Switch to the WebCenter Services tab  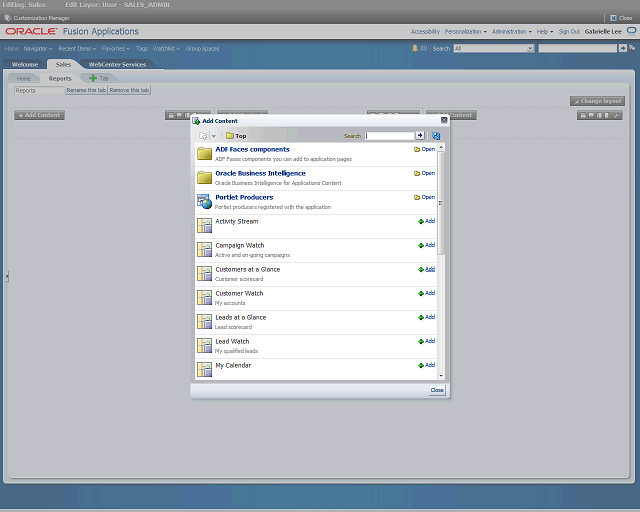click(x=117, y=64)
